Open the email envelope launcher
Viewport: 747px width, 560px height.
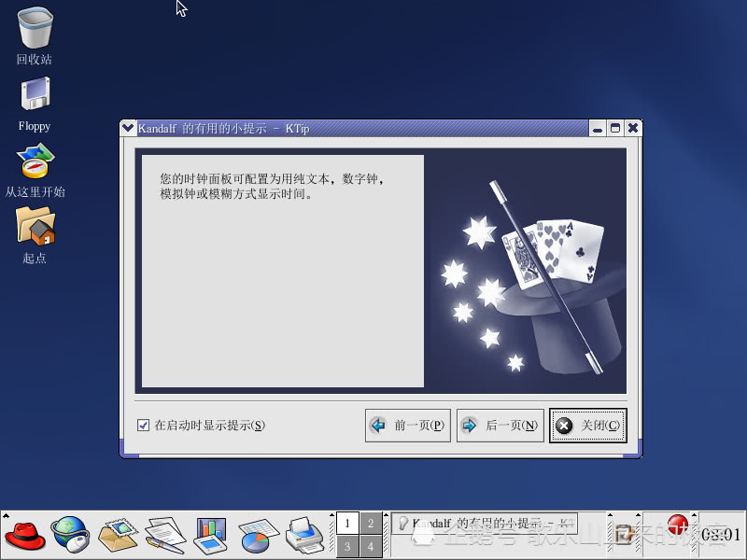[118, 535]
